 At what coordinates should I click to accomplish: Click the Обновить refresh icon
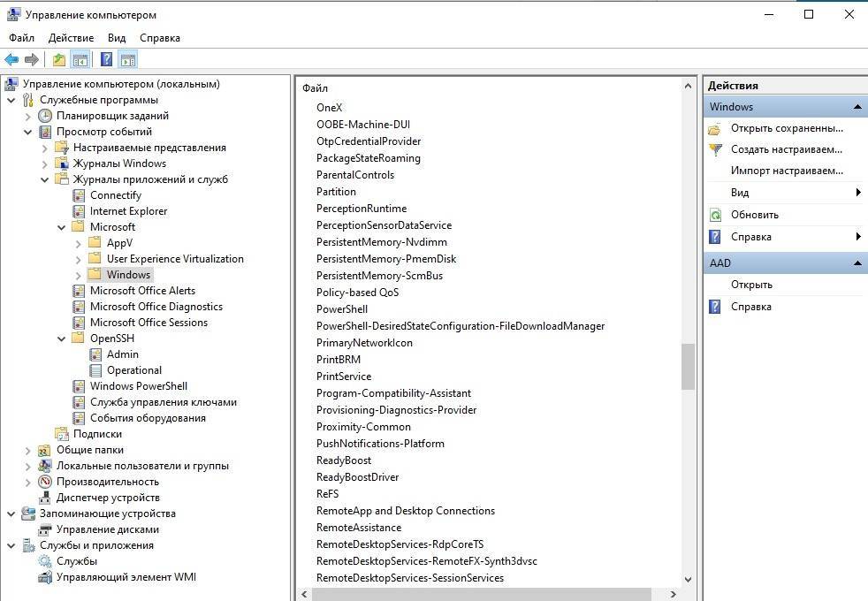pyautogui.click(x=716, y=215)
